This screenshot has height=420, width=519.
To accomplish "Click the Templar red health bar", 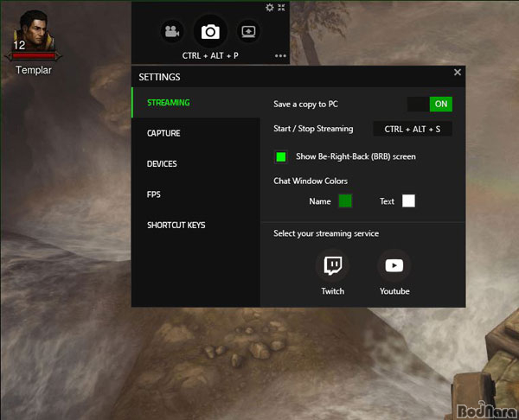I will (34, 56).
